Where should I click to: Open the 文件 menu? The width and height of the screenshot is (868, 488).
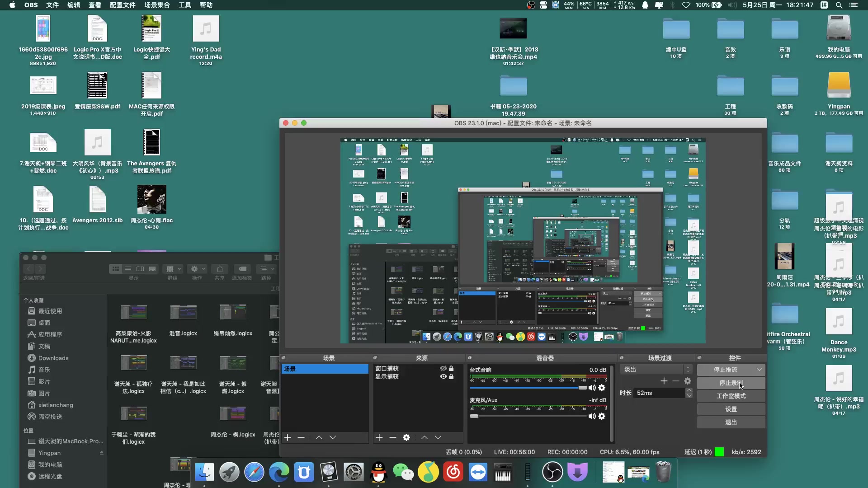[x=52, y=5]
